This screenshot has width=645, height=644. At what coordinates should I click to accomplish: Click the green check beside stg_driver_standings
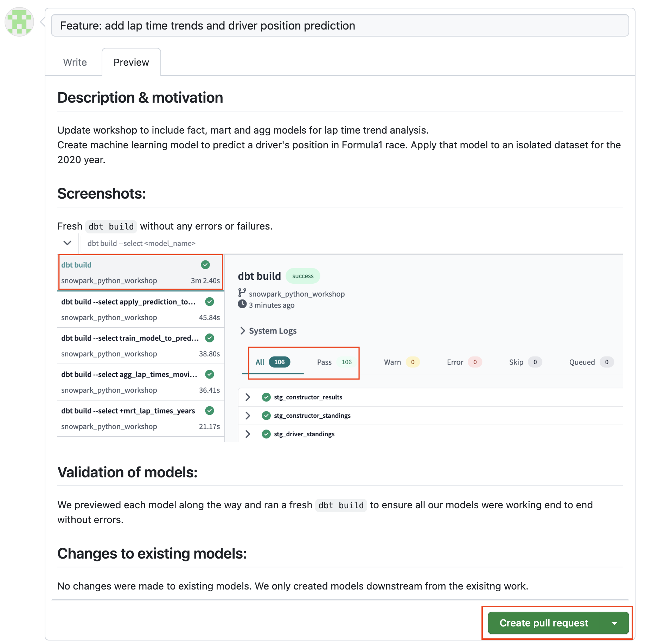[x=266, y=434]
